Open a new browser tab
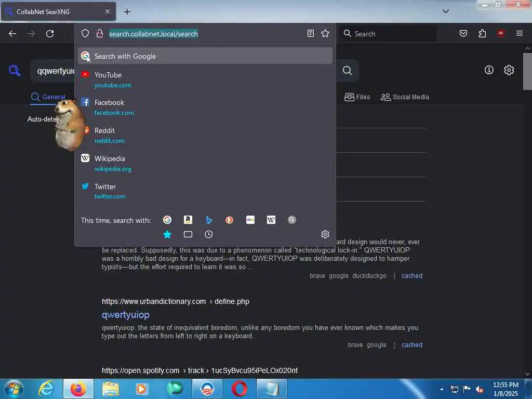The width and height of the screenshot is (532, 399). tap(127, 12)
